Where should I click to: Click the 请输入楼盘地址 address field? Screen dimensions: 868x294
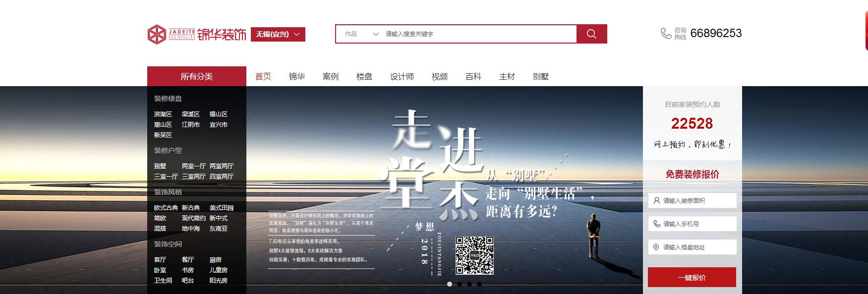tap(692, 247)
